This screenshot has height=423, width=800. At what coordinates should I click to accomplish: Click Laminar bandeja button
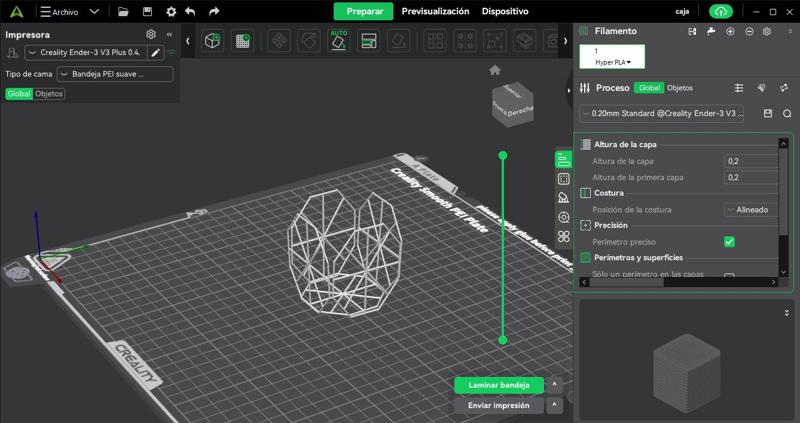click(x=499, y=385)
